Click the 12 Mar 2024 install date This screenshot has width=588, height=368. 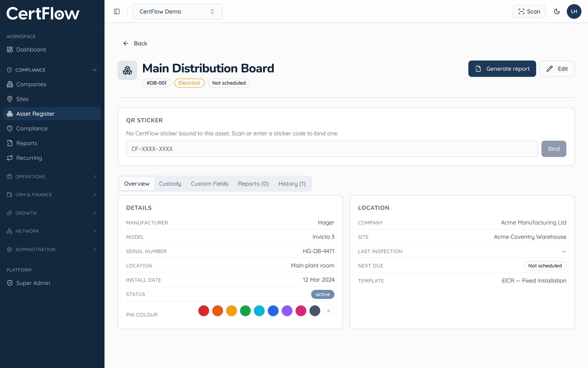tap(318, 280)
